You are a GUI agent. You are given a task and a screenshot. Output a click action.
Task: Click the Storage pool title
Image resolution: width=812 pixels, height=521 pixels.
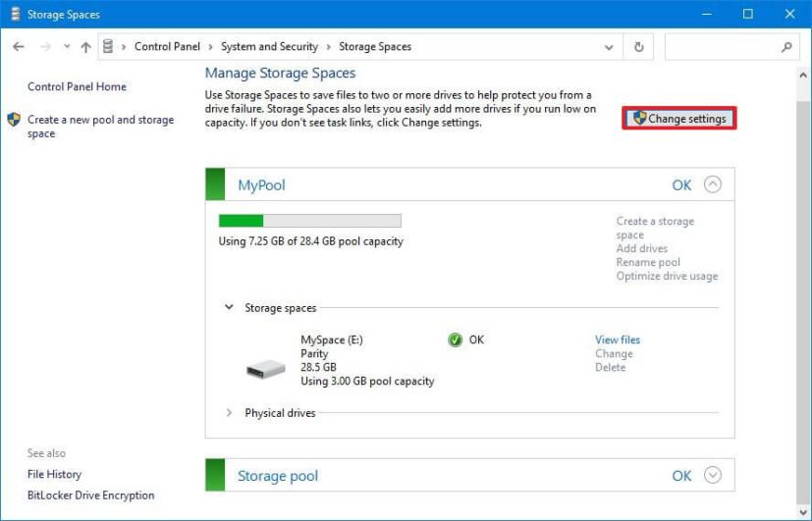(x=278, y=476)
